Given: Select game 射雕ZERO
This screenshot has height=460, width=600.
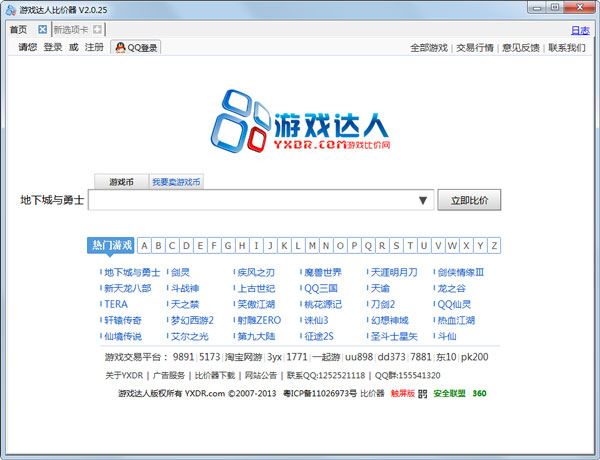Looking at the screenshot, I should (x=259, y=320).
